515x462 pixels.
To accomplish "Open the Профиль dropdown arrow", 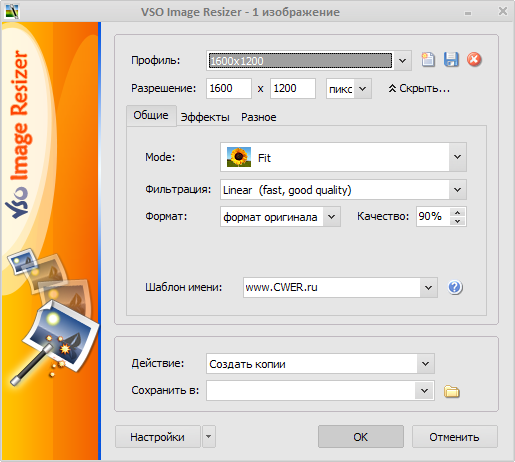I will 403,61.
